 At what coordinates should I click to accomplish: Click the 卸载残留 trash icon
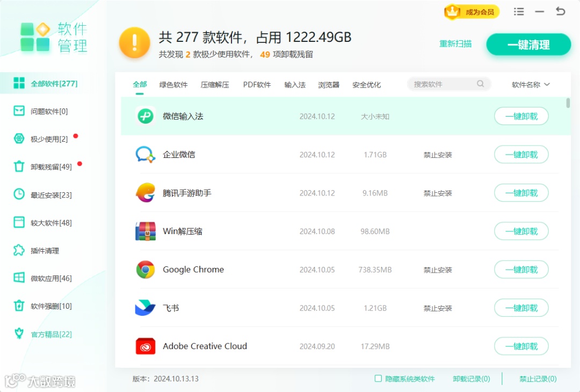pos(19,166)
